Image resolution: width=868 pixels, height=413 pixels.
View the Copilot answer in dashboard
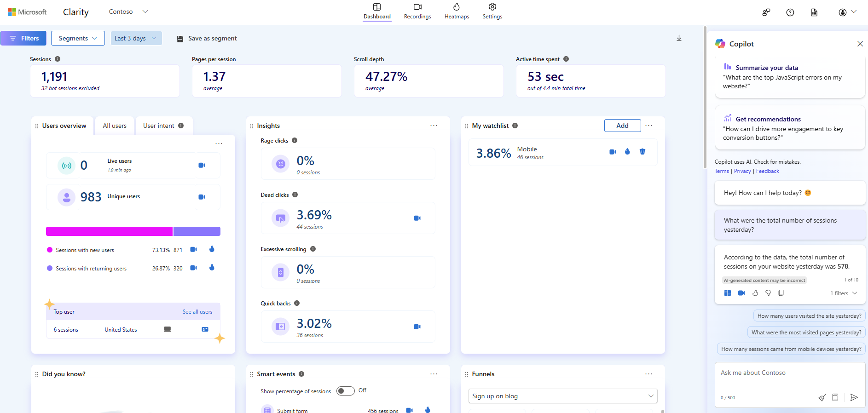pos(728,293)
